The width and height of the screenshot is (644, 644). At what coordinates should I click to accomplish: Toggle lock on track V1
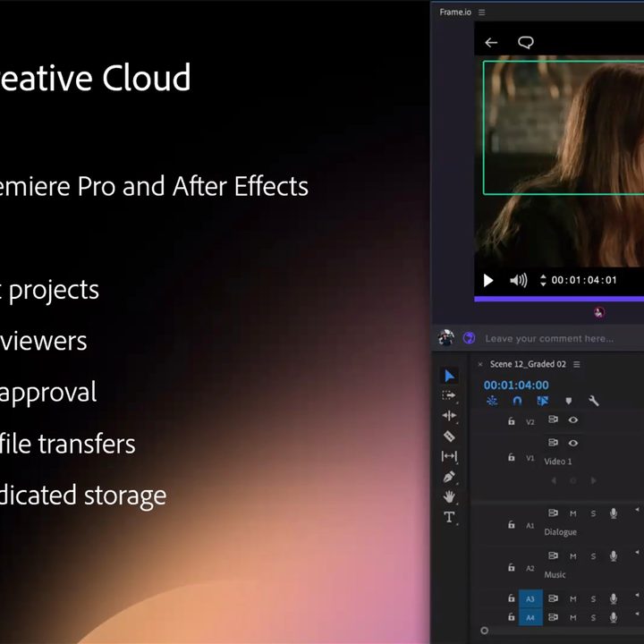click(512, 457)
